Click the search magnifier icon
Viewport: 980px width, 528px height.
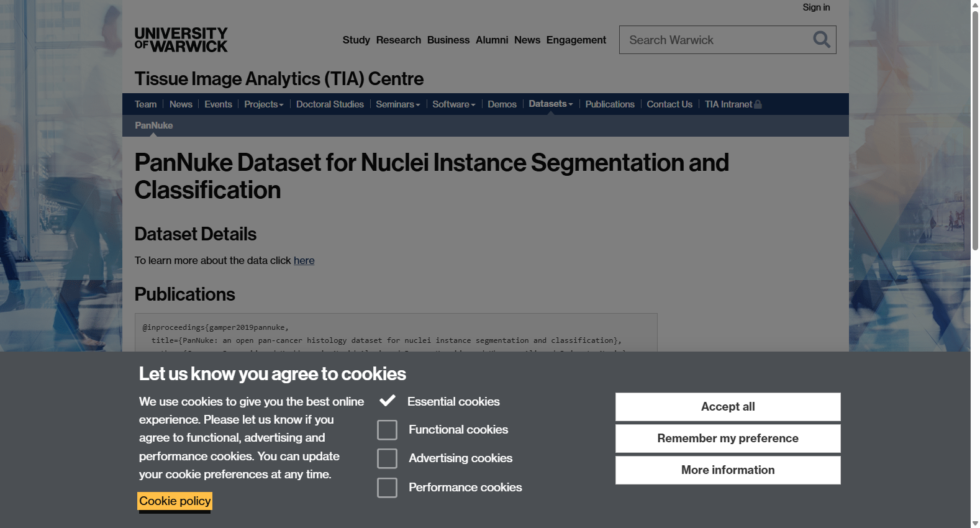pos(822,40)
